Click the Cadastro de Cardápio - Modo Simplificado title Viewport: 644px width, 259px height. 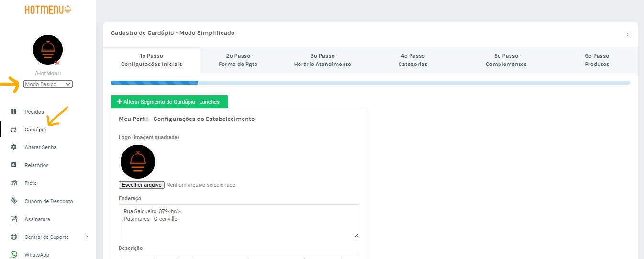pos(173,33)
